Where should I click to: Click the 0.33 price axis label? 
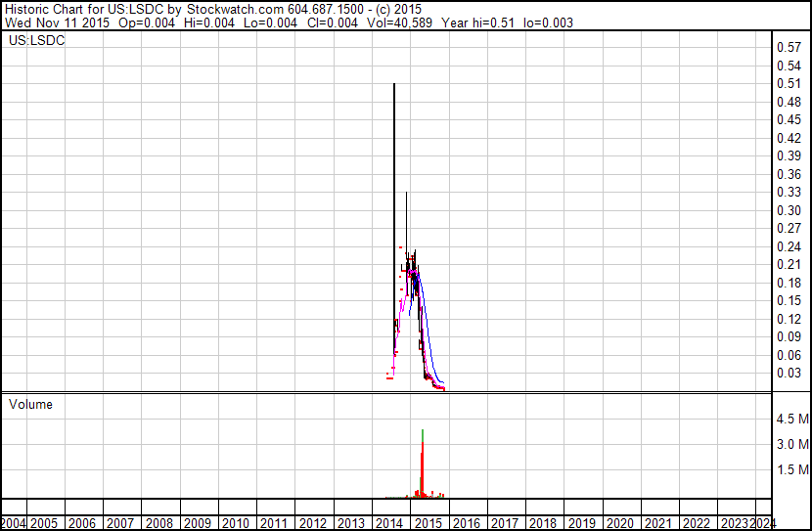point(789,192)
